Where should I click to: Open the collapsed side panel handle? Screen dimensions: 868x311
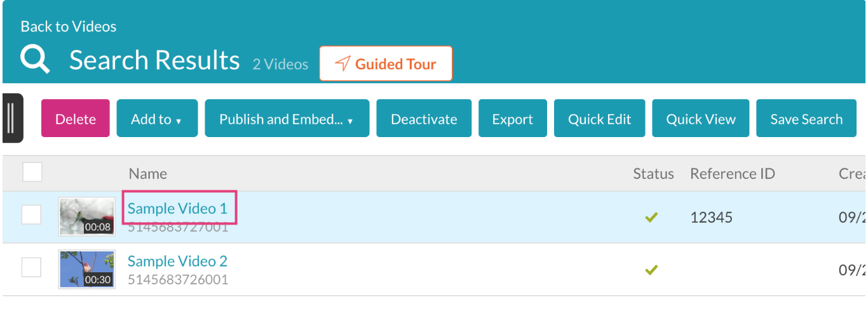tap(12, 118)
